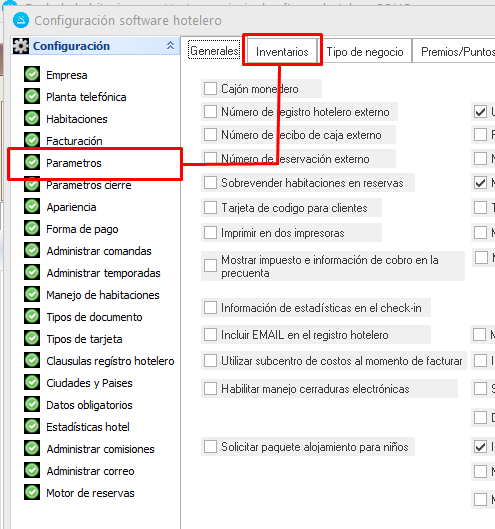Screen dimensions: 495x529
Task: Open Administrar comisiones
Action: (x=100, y=449)
